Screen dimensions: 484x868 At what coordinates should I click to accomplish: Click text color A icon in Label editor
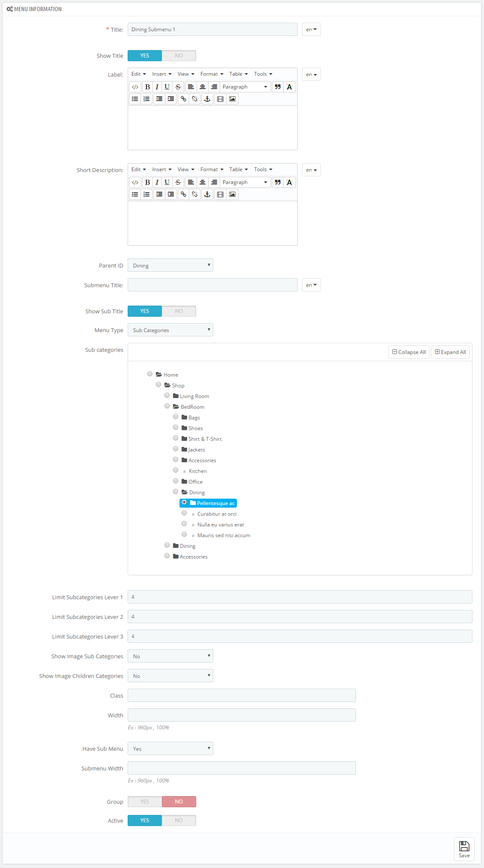point(290,87)
